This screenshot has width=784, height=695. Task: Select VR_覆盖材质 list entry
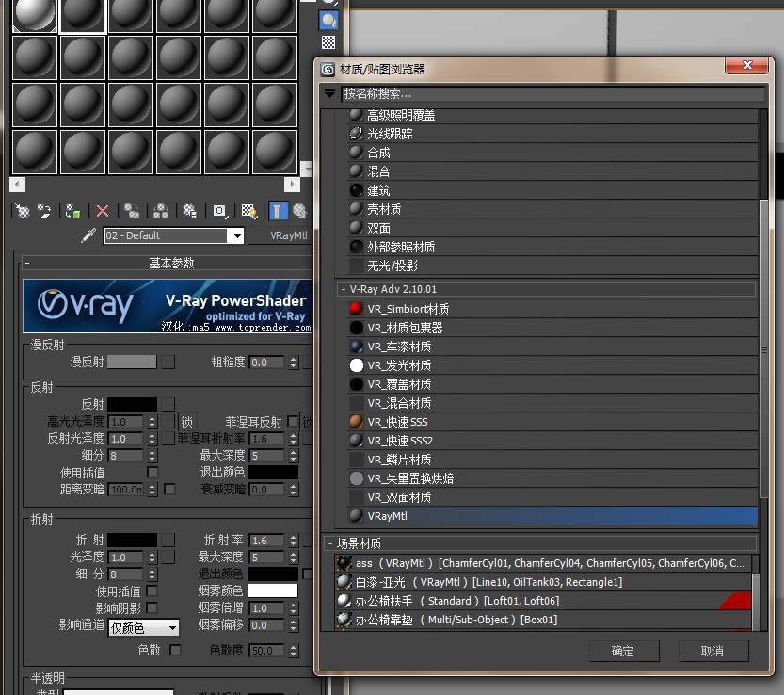[x=552, y=384]
